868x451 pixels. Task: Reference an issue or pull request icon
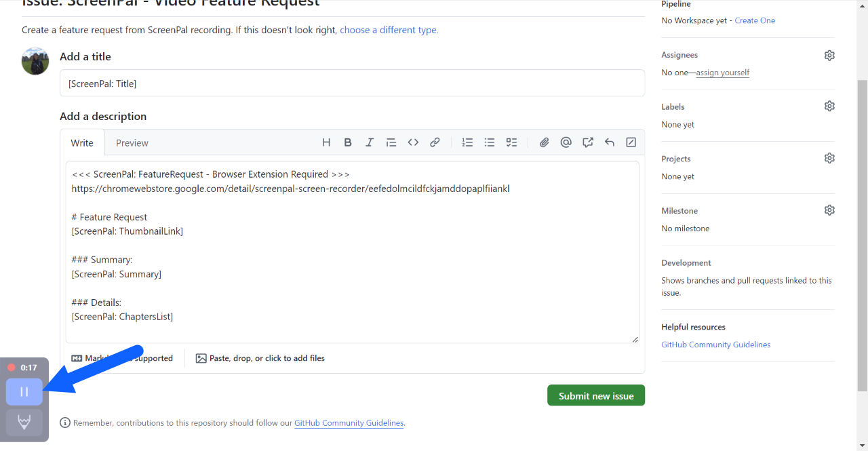[x=588, y=142]
